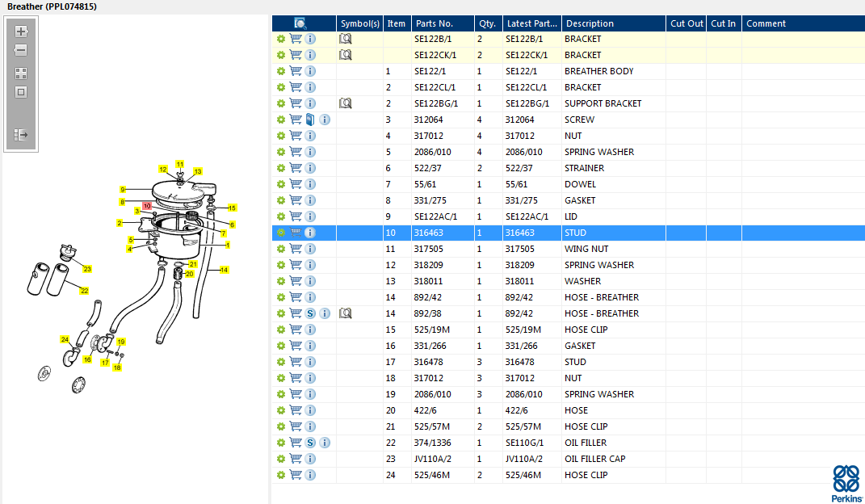Image resolution: width=865 pixels, height=504 pixels.
Task: Open info for HOSE CLIP 525/19M
Action: point(310,330)
